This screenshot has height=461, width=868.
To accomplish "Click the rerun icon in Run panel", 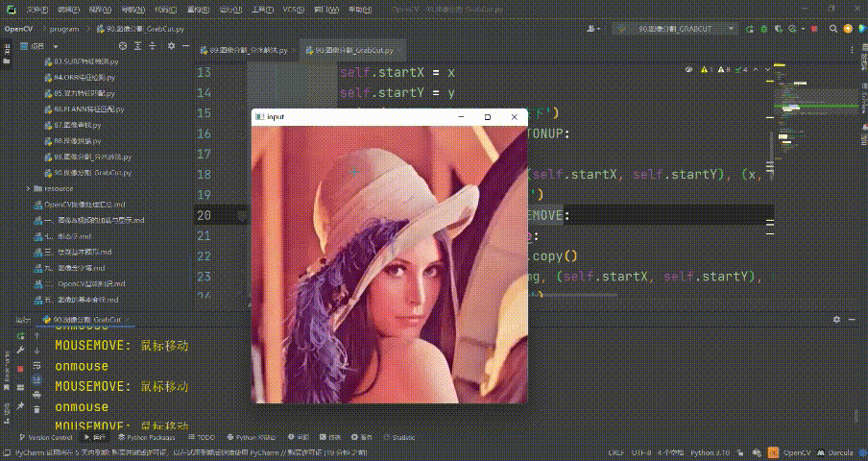I will click(20, 336).
